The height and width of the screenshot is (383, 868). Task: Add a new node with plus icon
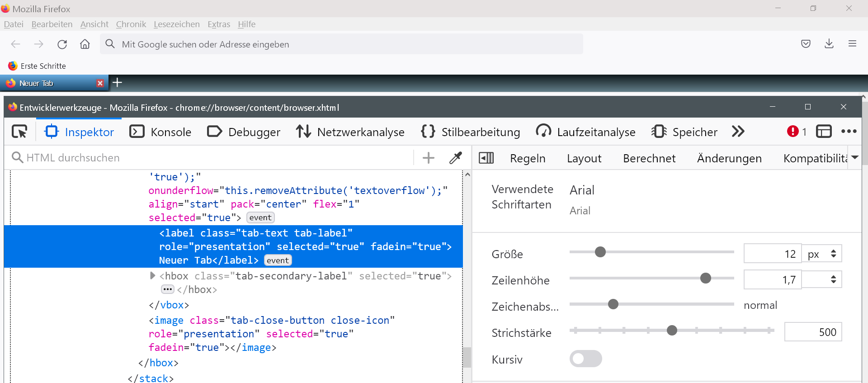[428, 158]
